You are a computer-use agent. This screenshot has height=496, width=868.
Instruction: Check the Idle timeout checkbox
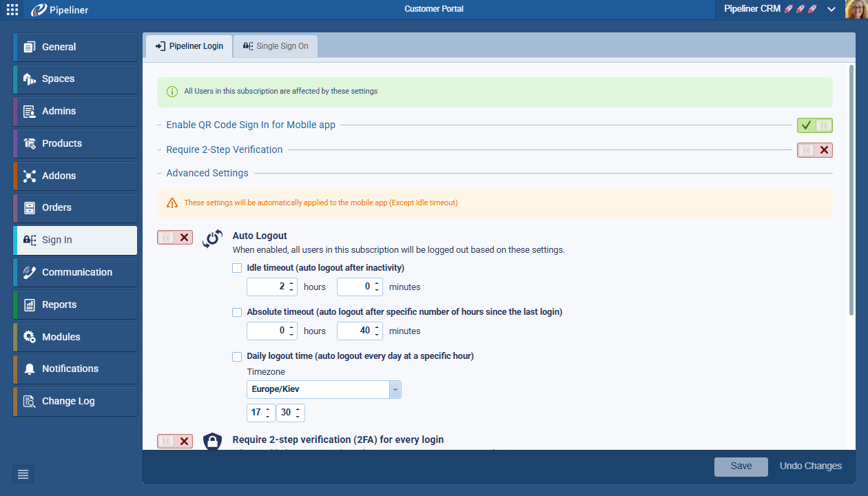click(x=237, y=268)
